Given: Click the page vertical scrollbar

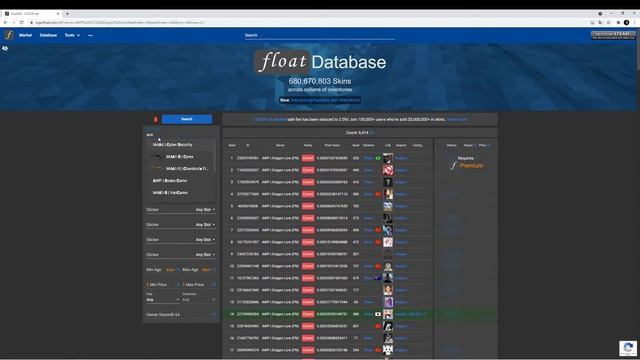Looking at the screenshot, I should [x=638, y=49].
